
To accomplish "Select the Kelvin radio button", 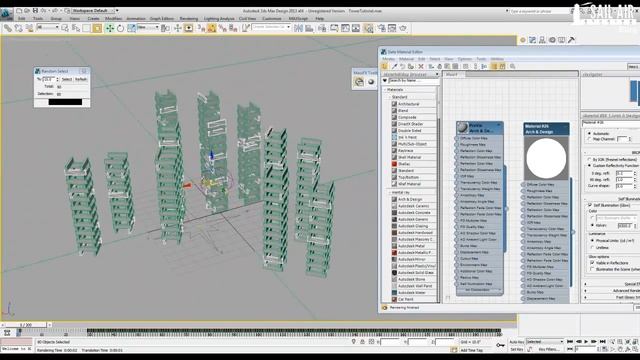I will click(x=593, y=225).
